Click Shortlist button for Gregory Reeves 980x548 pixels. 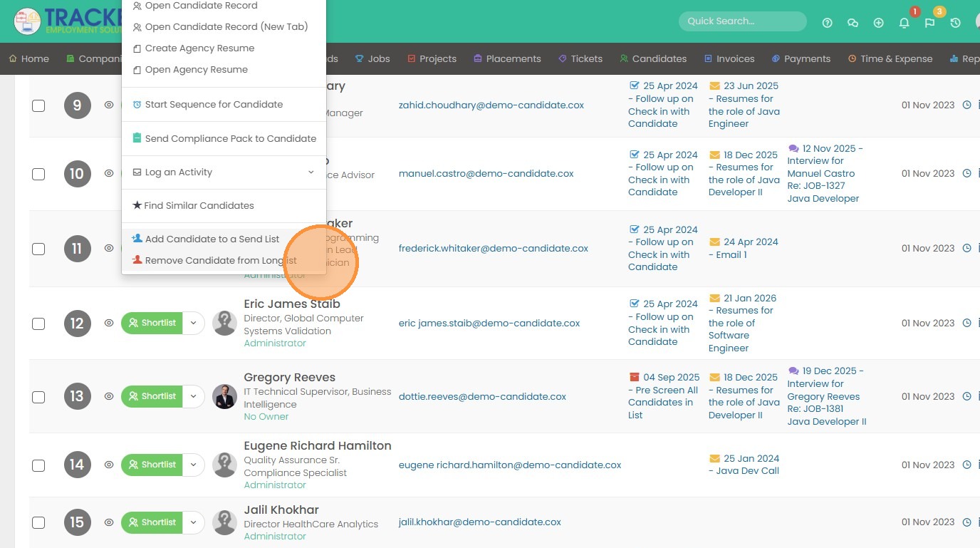[x=152, y=396]
